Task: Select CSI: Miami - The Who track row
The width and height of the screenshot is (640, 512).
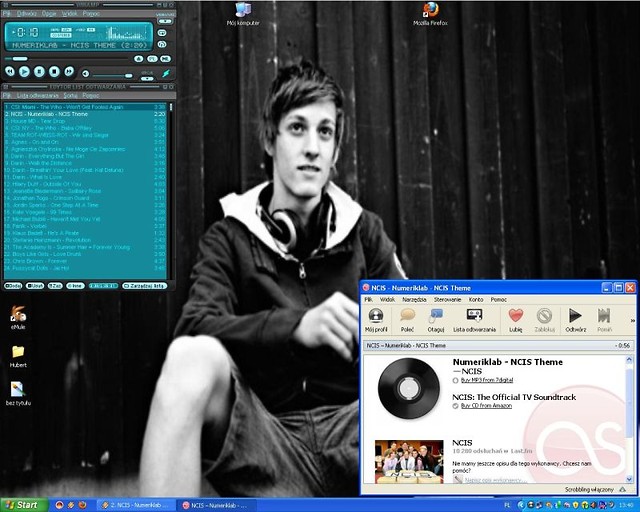Action: pyautogui.click(x=85, y=107)
